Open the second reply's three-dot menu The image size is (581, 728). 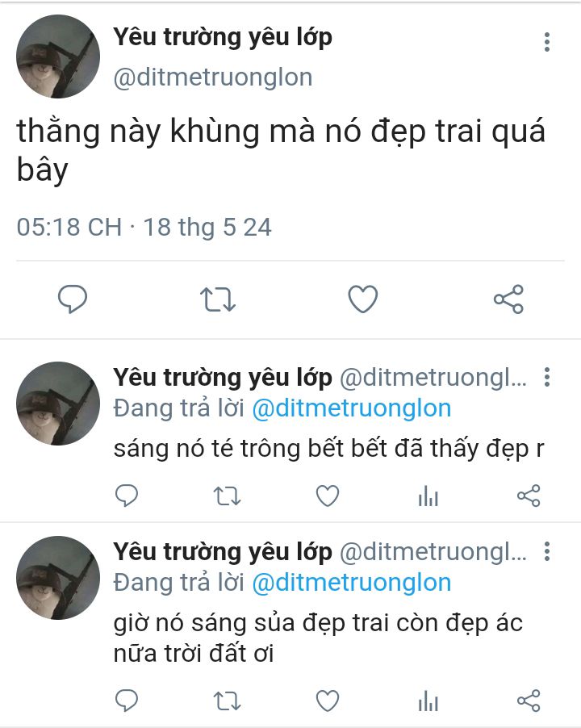tap(547, 551)
